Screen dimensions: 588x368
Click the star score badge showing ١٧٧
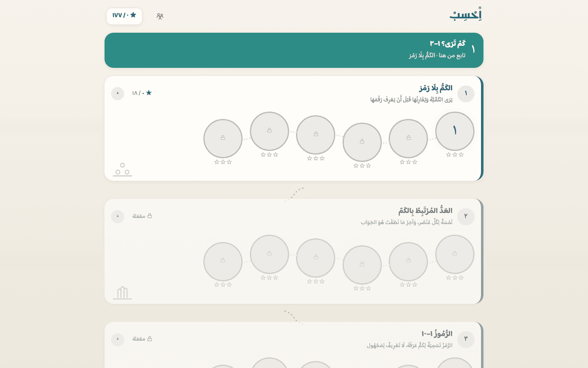pos(124,16)
